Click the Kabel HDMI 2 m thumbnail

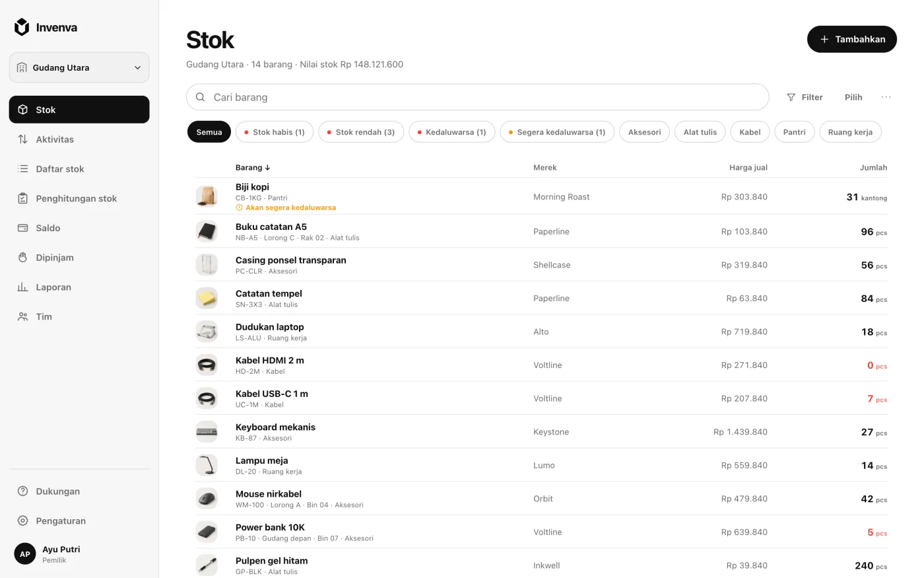tap(207, 365)
